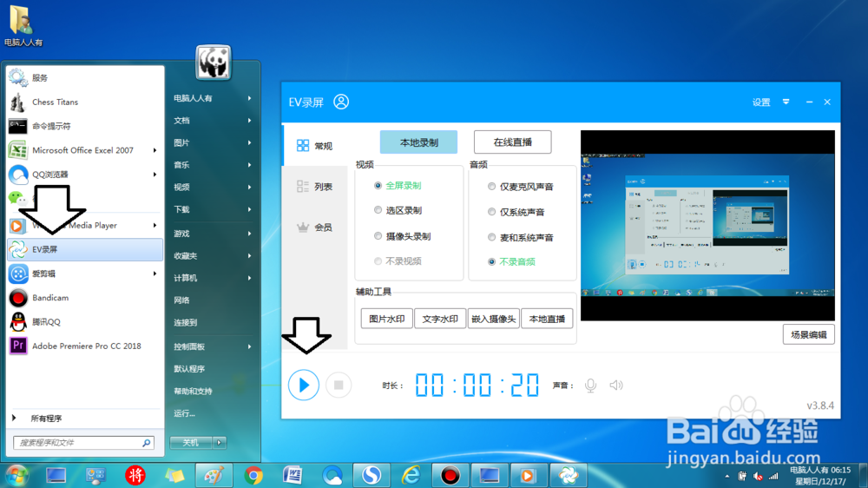Click the 嵌入摄像头 button
The image size is (868, 488).
tap(493, 319)
